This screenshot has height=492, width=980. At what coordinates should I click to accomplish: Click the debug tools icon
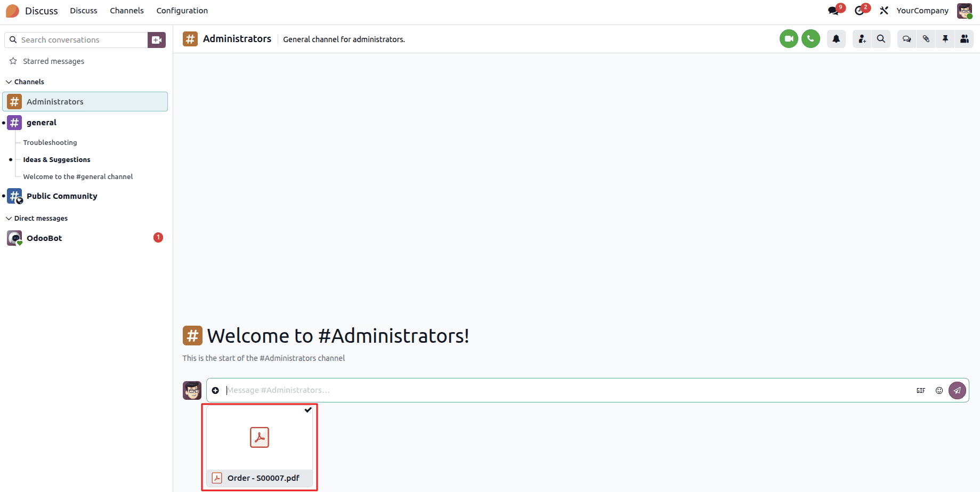(884, 11)
